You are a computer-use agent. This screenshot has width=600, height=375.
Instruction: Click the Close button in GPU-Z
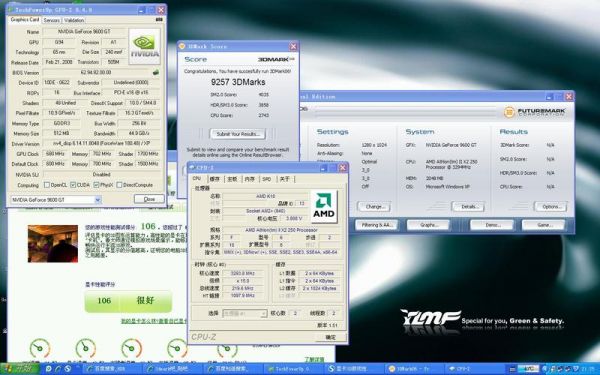(x=149, y=199)
